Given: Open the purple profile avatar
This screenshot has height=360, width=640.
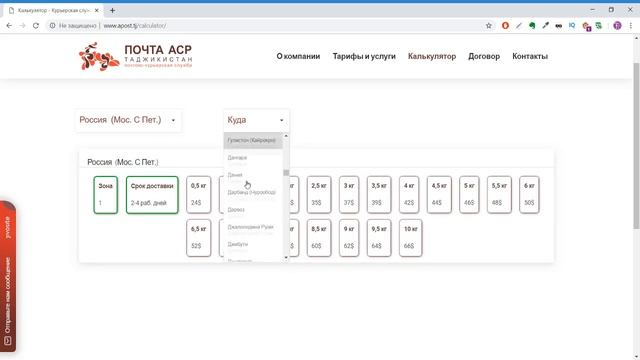Looking at the screenshot, I should pos(617,25).
